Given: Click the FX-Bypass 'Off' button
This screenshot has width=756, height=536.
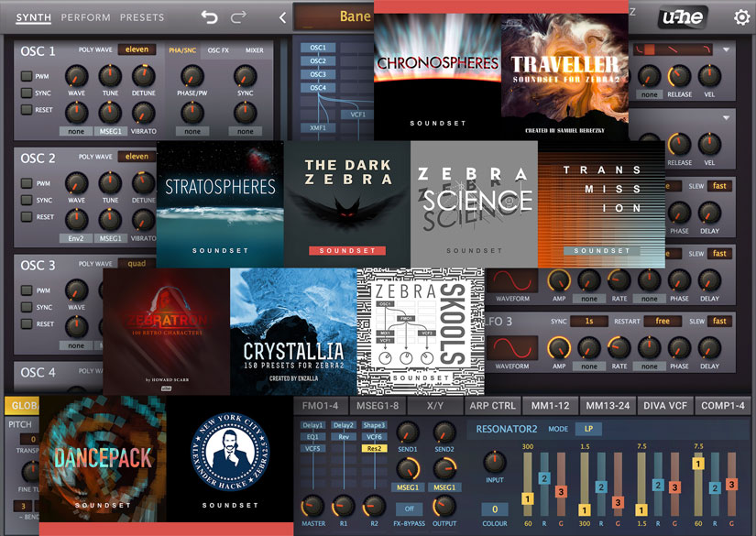Looking at the screenshot, I should point(410,509).
